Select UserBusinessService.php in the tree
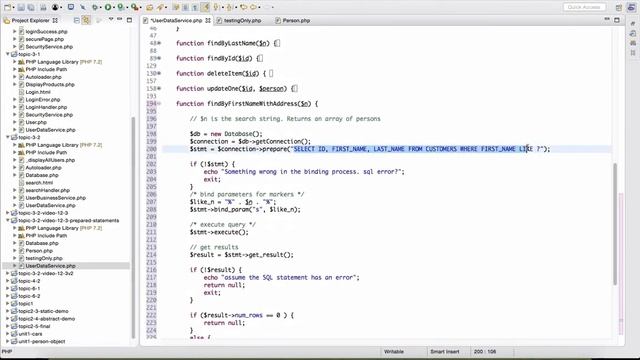The width and height of the screenshot is (640, 360). 56,198
